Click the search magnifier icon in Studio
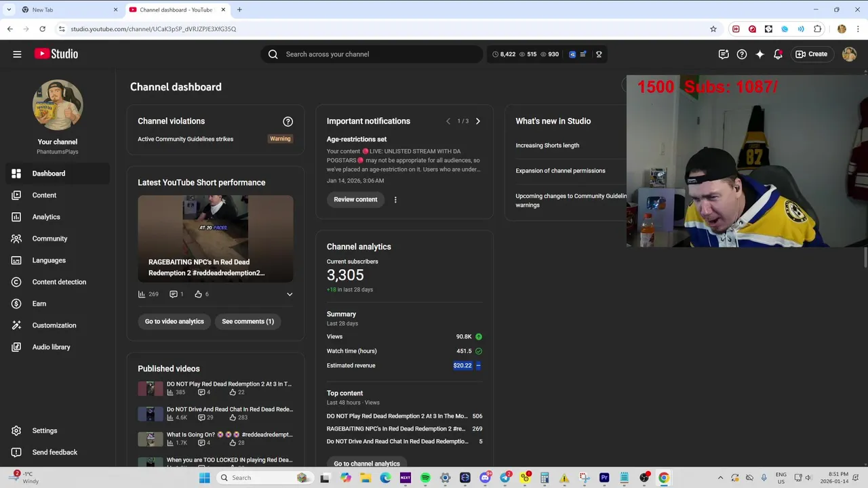The image size is (868, 488). click(x=273, y=54)
